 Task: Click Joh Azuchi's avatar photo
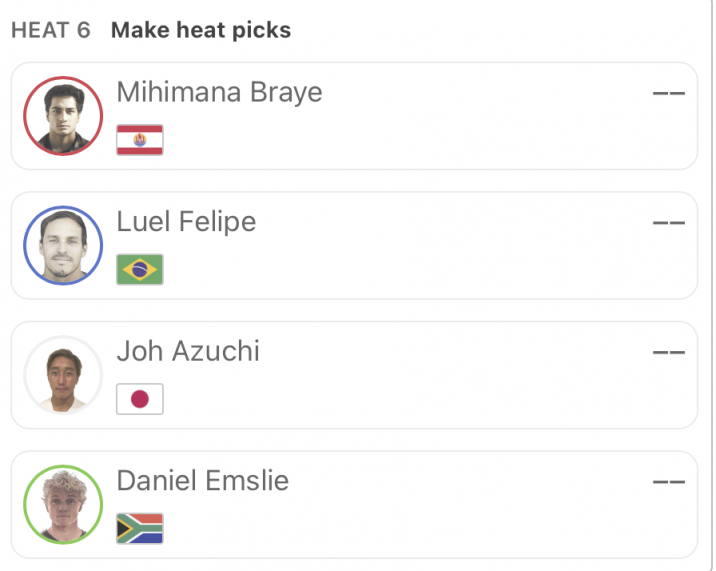click(63, 375)
